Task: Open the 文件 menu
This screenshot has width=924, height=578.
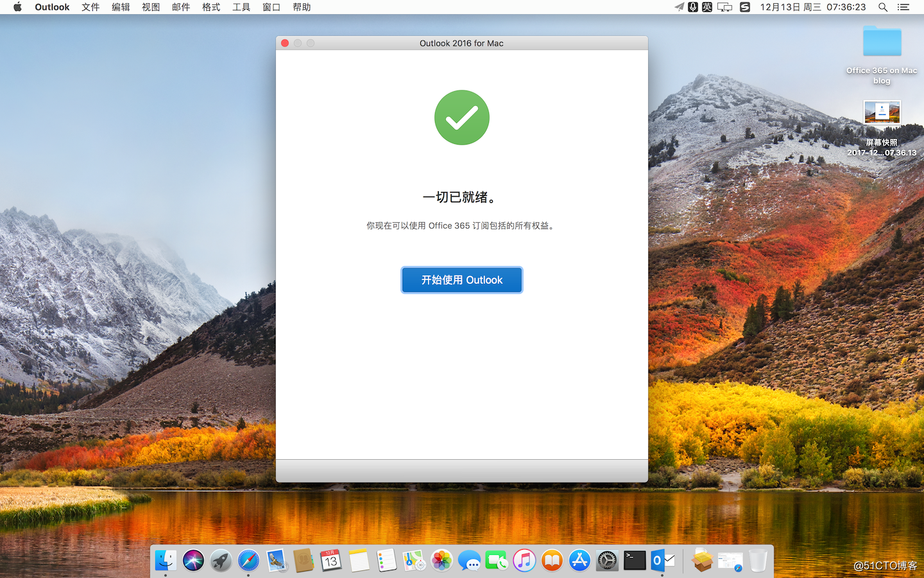Action: pos(90,7)
